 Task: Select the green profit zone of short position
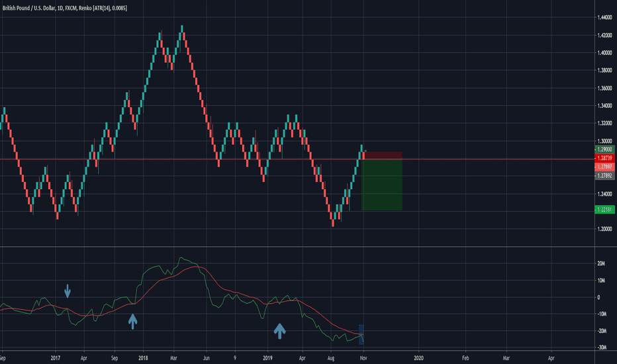pyautogui.click(x=382, y=185)
